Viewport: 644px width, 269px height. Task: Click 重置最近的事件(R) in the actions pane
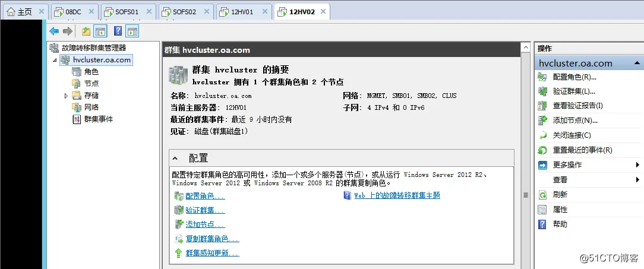pos(582,150)
